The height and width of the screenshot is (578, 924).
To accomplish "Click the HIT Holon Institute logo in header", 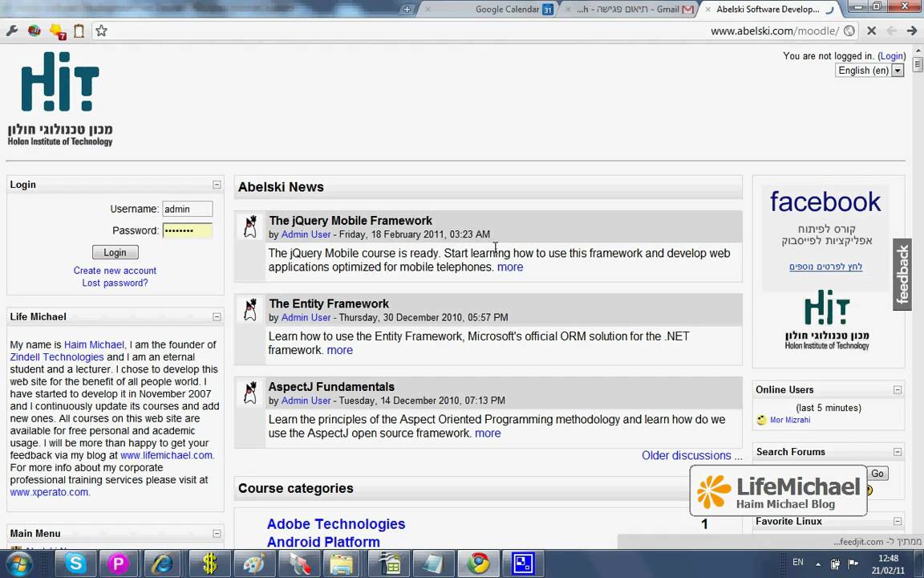I will click(x=60, y=99).
